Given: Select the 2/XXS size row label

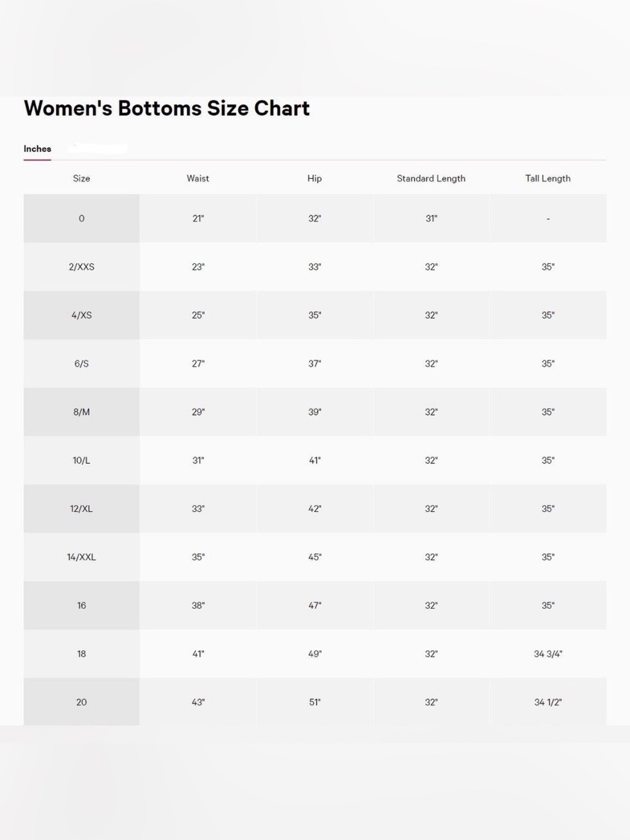Looking at the screenshot, I should click(81, 267).
